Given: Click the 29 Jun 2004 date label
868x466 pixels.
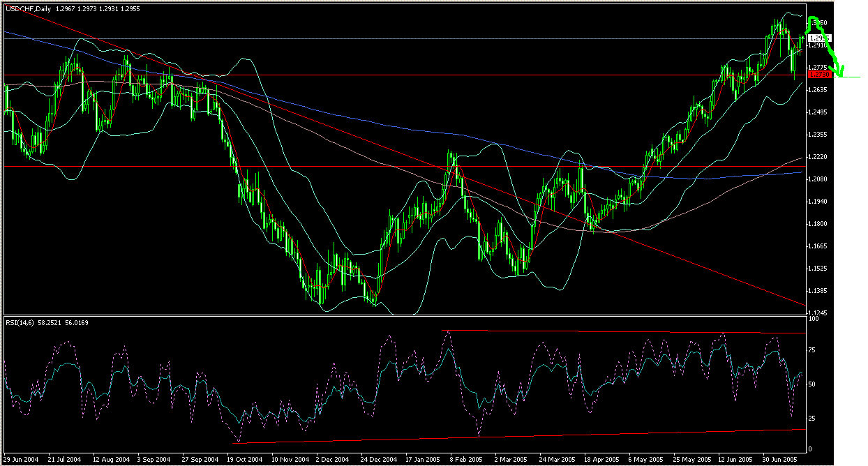Looking at the screenshot, I should tap(21, 460).
